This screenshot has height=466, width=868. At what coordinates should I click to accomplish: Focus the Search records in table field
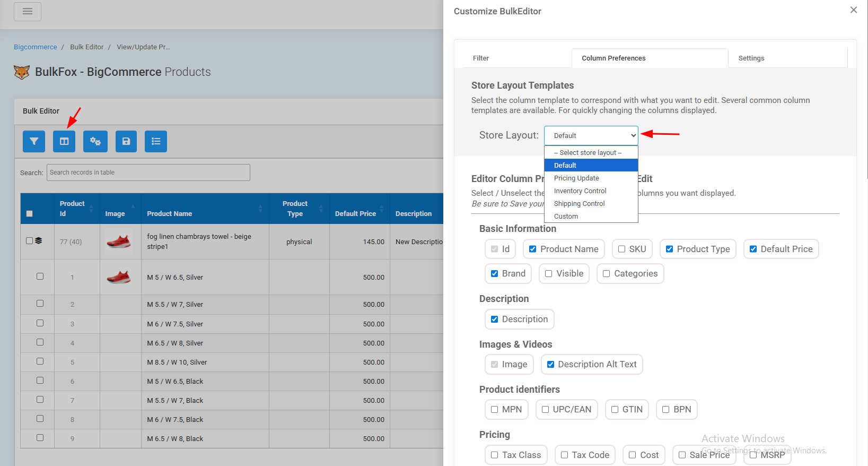148,172
